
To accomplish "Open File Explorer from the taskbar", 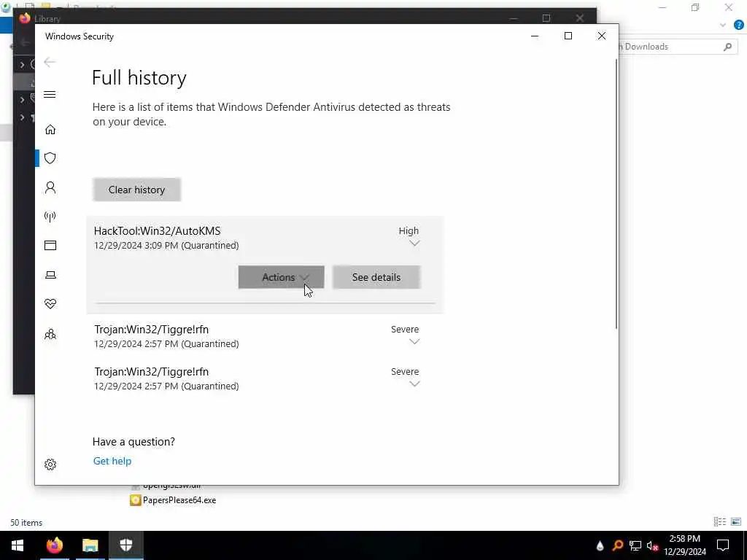I will coord(90,545).
